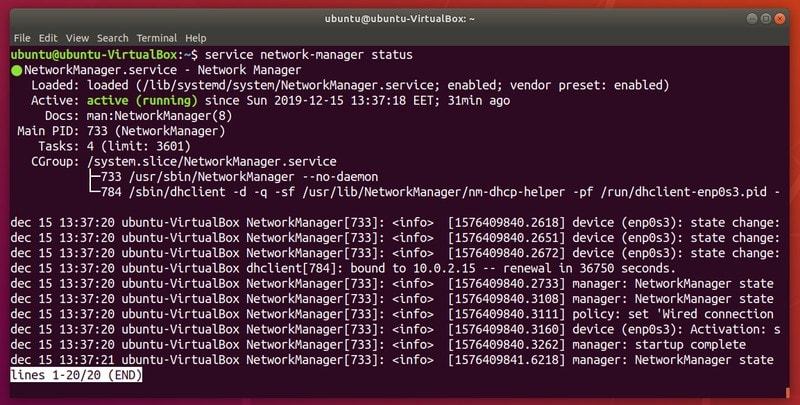Open the File menu
The width and height of the screenshot is (800, 405).
[x=22, y=37]
